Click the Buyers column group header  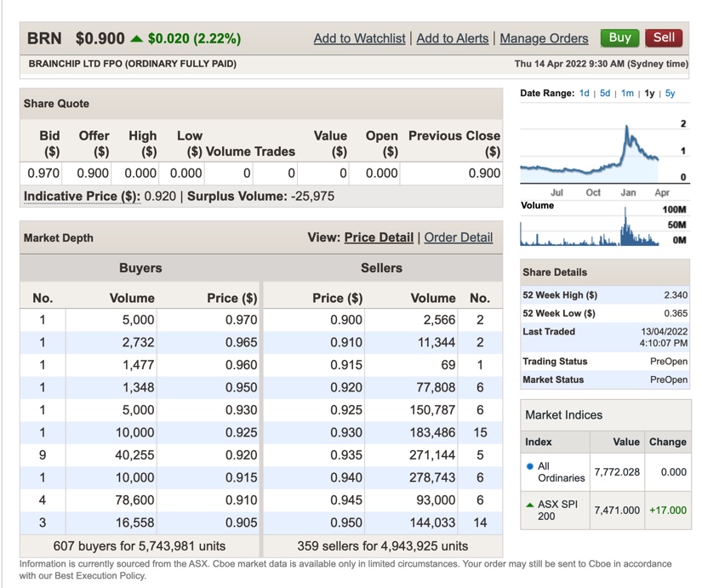tap(140, 268)
